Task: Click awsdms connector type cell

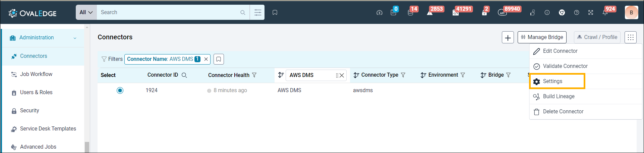Action: pos(363,90)
